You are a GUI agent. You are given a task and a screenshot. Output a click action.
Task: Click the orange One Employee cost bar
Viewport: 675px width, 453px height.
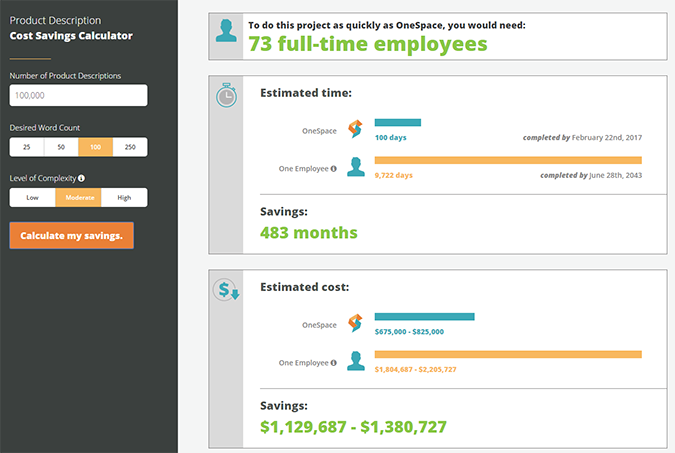tap(508, 354)
